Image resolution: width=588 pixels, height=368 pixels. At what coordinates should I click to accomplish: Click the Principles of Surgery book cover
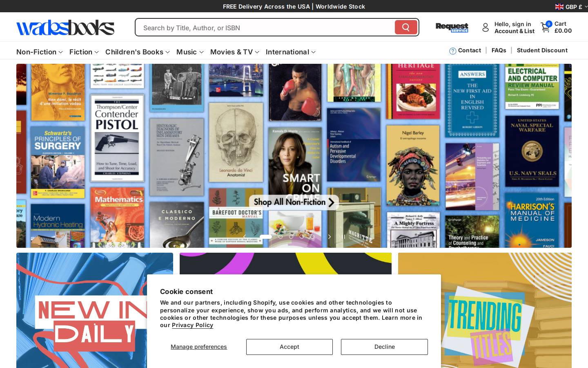[58, 162]
